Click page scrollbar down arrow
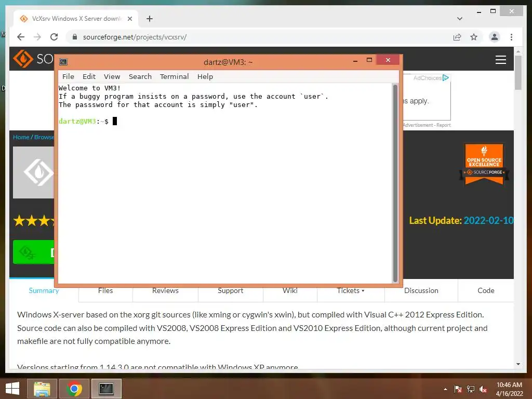Screen dimensions: 532x399 (518, 364)
